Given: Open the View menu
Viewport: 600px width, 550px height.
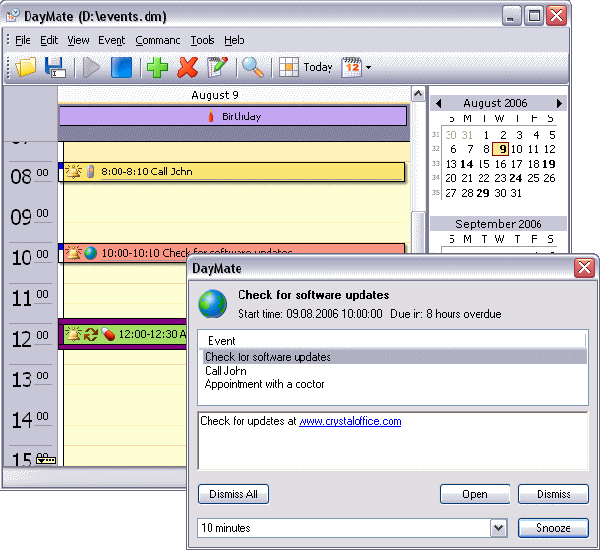Looking at the screenshot, I should [x=78, y=40].
